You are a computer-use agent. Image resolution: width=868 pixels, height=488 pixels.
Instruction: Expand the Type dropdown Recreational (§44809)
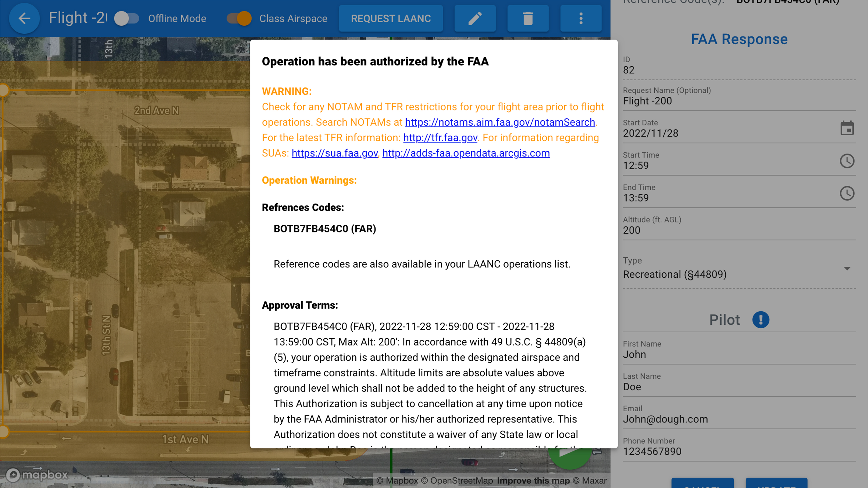coord(739,274)
